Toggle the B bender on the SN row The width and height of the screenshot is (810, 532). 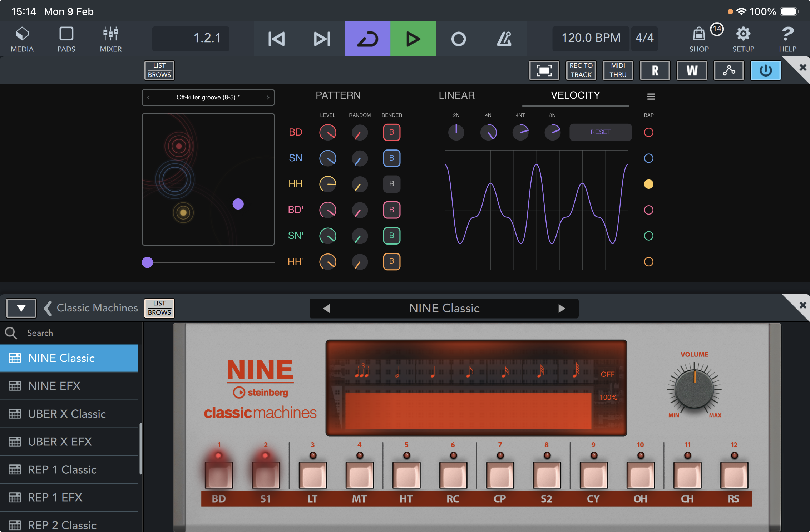[x=391, y=158]
